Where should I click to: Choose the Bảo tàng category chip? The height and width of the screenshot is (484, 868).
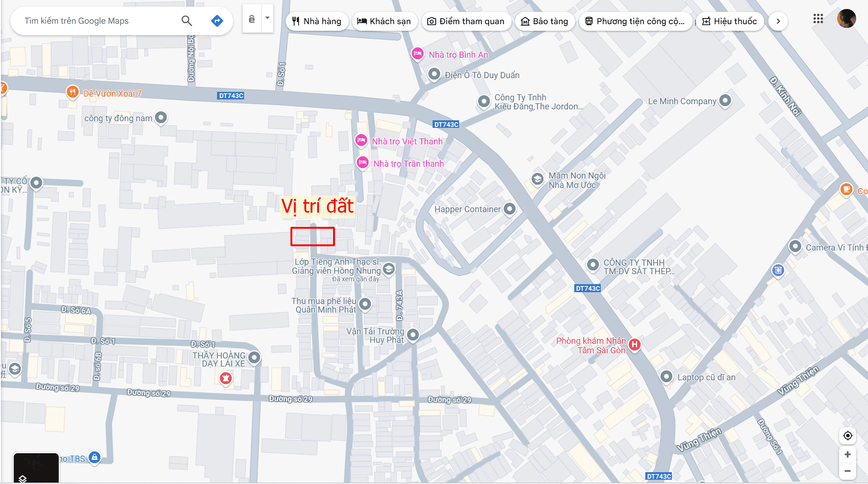pos(545,21)
